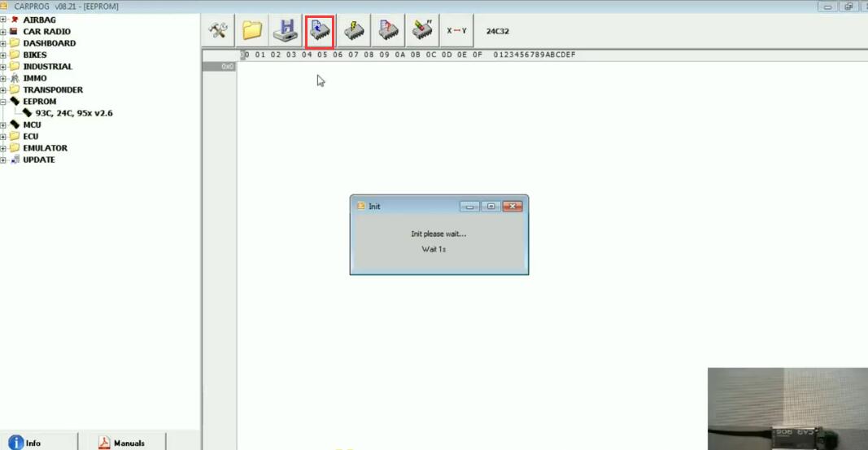Click the IMMO figure icon
Viewport: 868px width, 450px height.
(x=15, y=78)
